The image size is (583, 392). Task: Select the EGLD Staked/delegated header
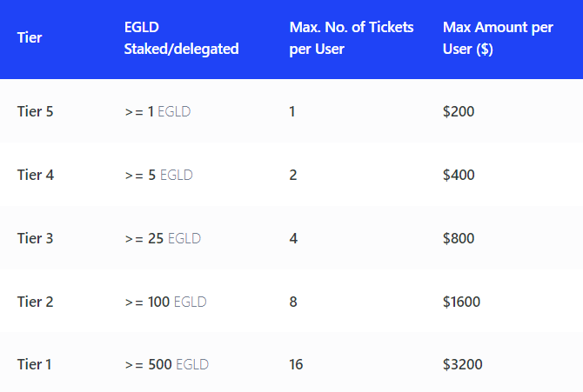[x=181, y=38]
